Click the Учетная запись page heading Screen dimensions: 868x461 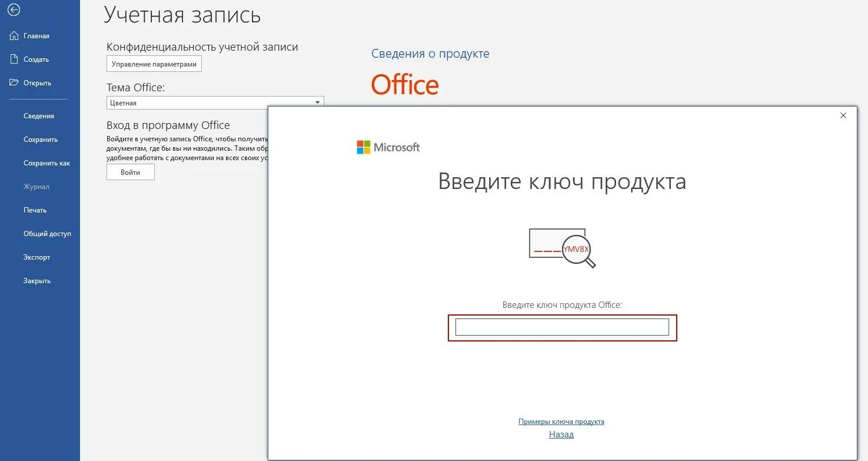click(182, 15)
